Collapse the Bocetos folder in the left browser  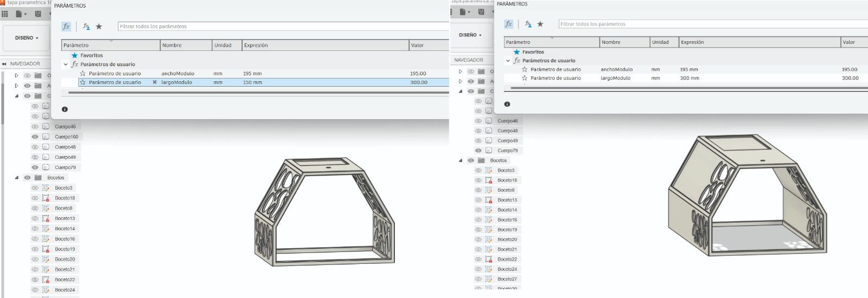[17, 178]
